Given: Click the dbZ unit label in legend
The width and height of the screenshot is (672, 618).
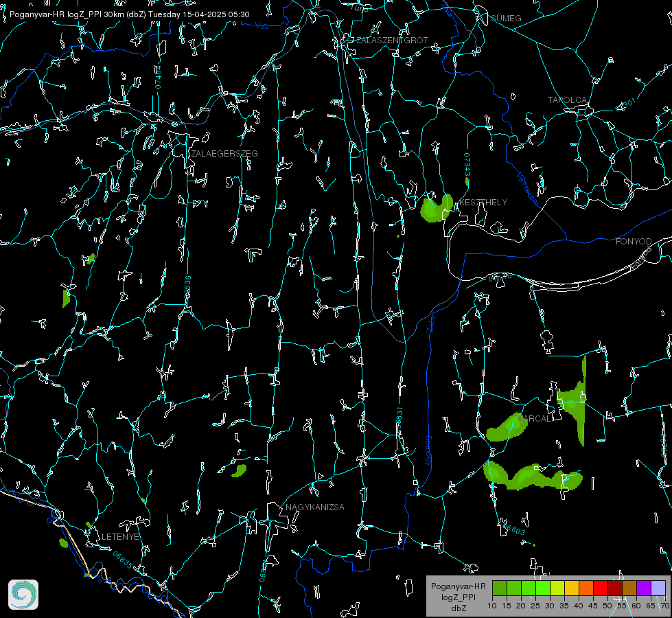Looking at the screenshot, I should tap(458, 608).
